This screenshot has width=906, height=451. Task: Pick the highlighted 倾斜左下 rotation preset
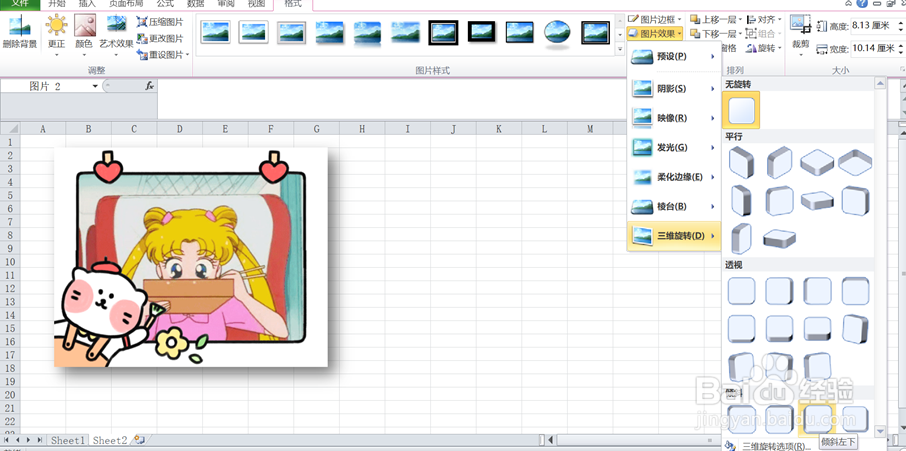click(817, 418)
